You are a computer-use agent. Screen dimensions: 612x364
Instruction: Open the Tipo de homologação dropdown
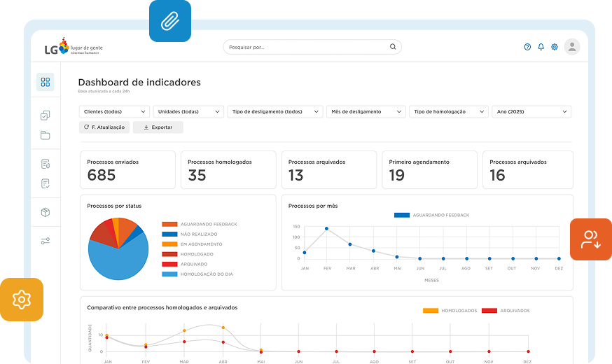click(448, 111)
